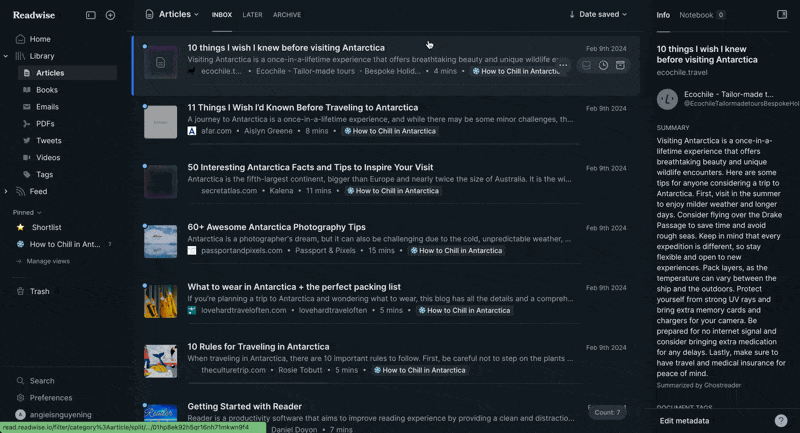Image resolution: width=800 pixels, height=433 pixels.
Task: Open 60+ Awesome Antarctica Photography Tips article
Action: (x=277, y=227)
